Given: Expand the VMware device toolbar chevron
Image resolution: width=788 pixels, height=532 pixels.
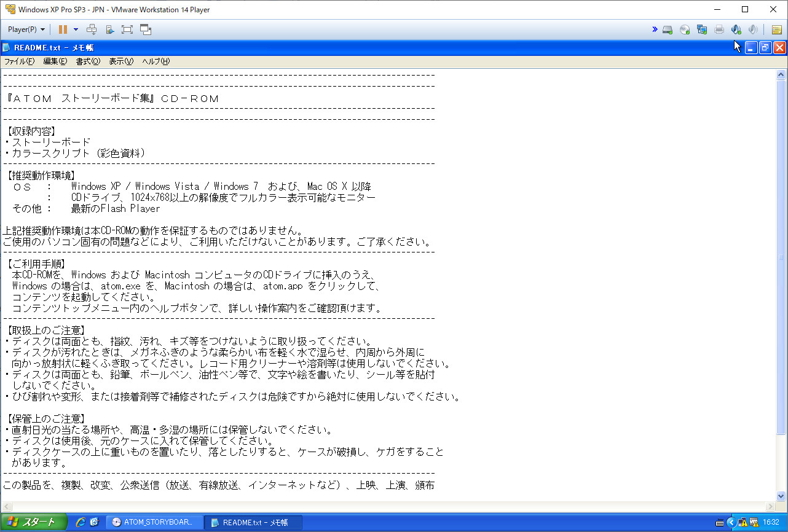Looking at the screenshot, I should 655,29.
